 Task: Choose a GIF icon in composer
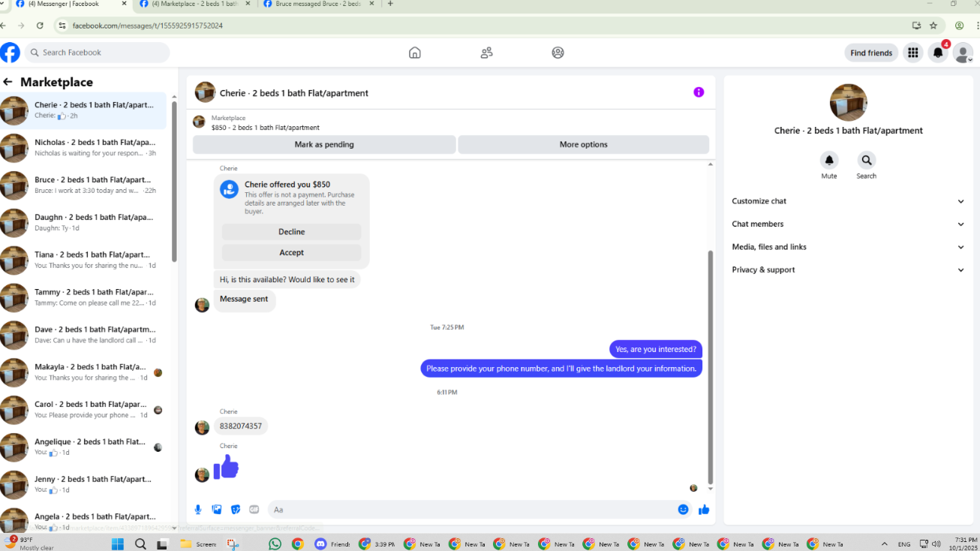(254, 510)
